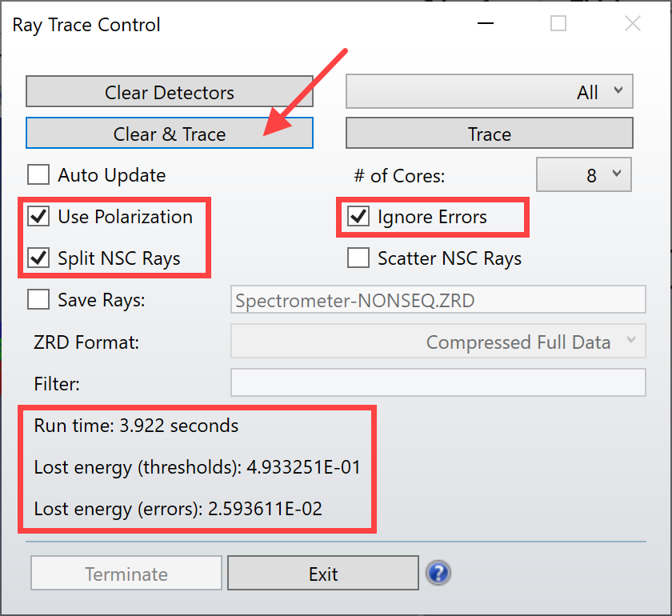Open the All detectors dropdown
Image resolution: width=672 pixels, height=616 pixels.
490,91
